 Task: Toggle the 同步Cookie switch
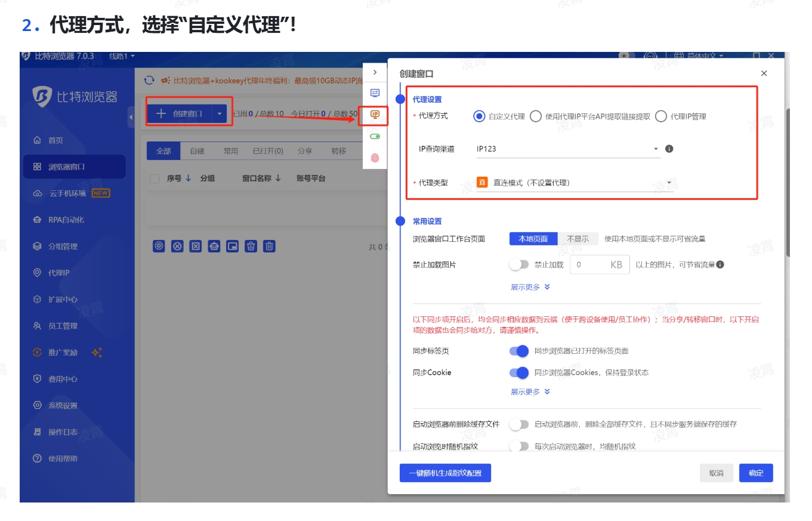(x=519, y=372)
